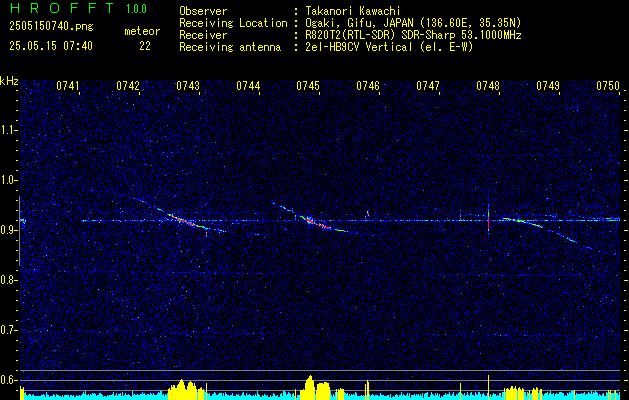This screenshot has height=400, width=629.
Task: Click frequency axis label 1.1
Action: (8, 130)
